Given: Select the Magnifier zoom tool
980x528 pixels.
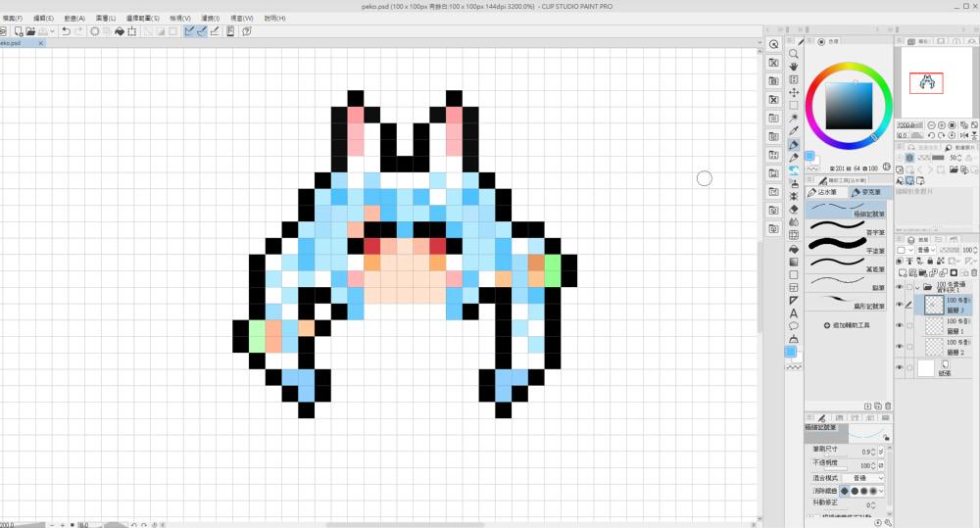Looking at the screenshot, I should coord(794,54).
